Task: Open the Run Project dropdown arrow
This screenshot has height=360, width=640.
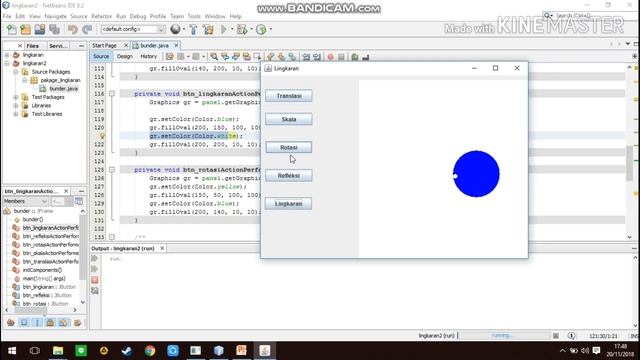Action: click(232, 29)
